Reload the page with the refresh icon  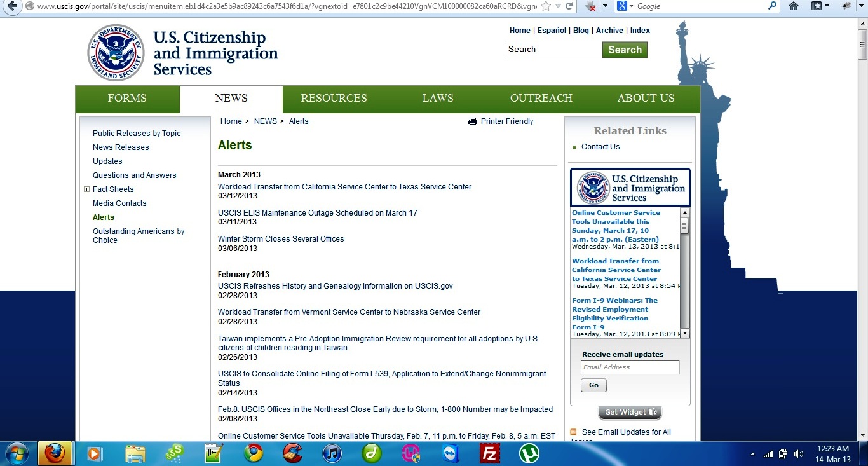point(569,6)
